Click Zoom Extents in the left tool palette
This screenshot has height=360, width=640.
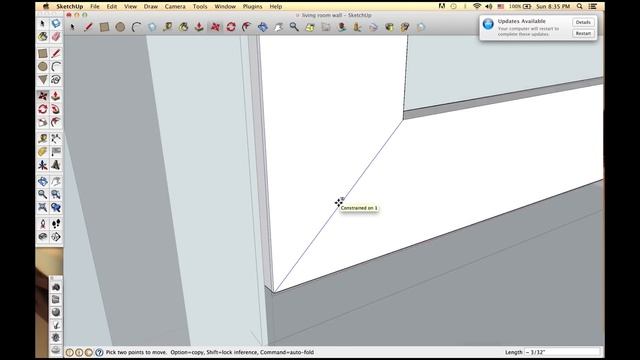coord(42,207)
